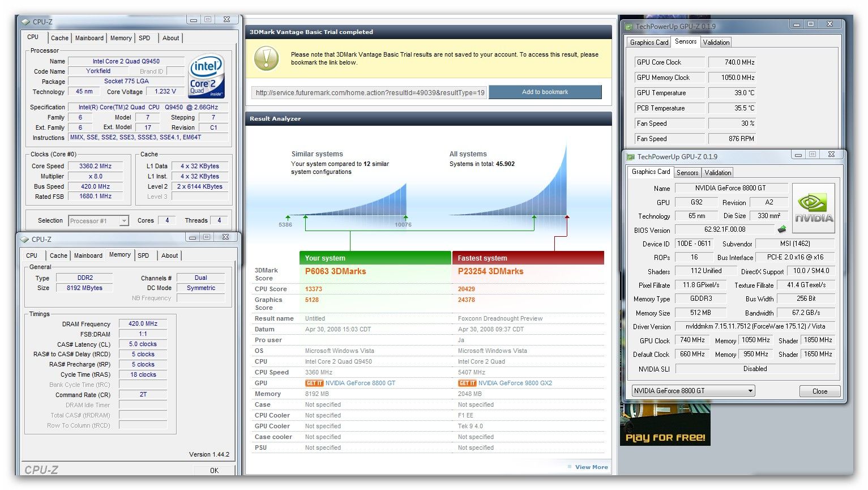This screenshot has width=868, height=490.
Task: Switch to Cache tab in top CPU-Z window
Action: pos(59,38)
